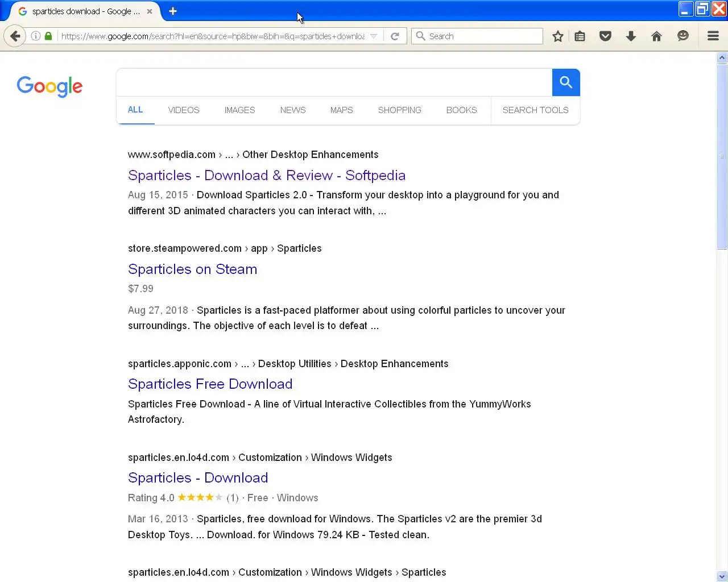Open a new tab with plus icon
Image resolution: width=728 pixels, height=582 pixels.
click(173, 11)
